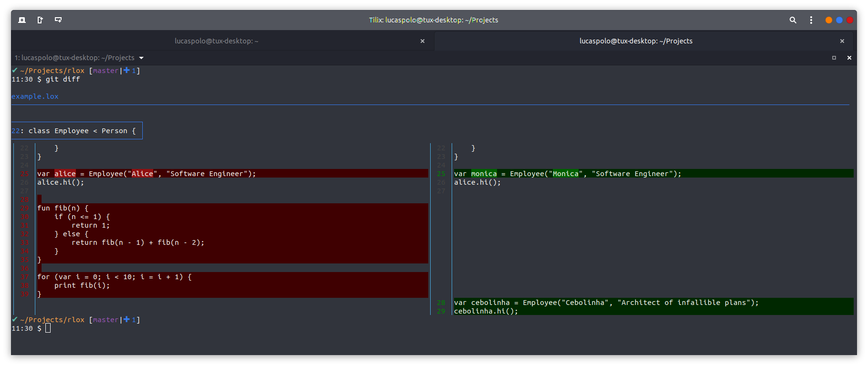The image size is (868, 367).
Task: Close the window with the red button
Action: coord(849,20)
